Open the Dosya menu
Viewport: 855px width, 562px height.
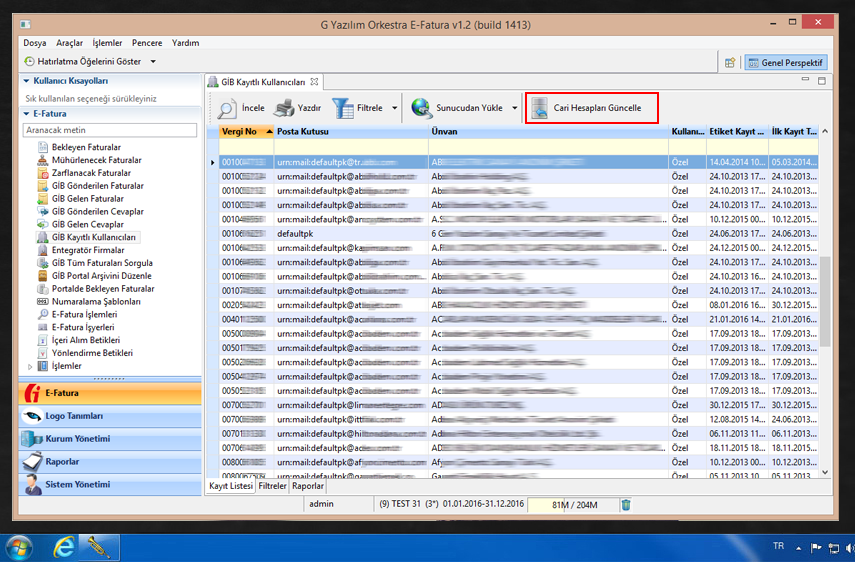pos(34,43)
